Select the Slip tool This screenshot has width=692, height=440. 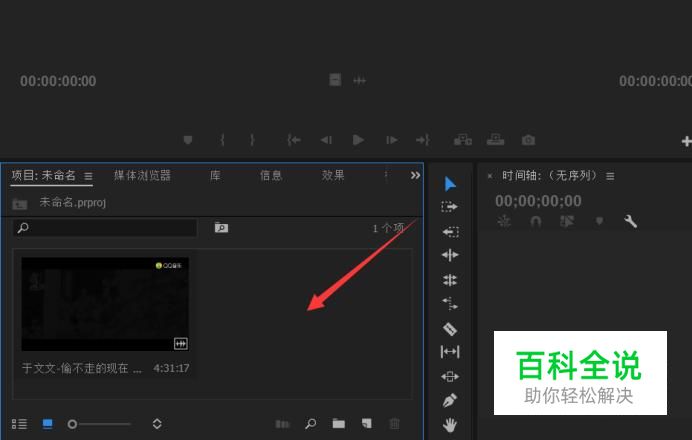click(450, 352)
